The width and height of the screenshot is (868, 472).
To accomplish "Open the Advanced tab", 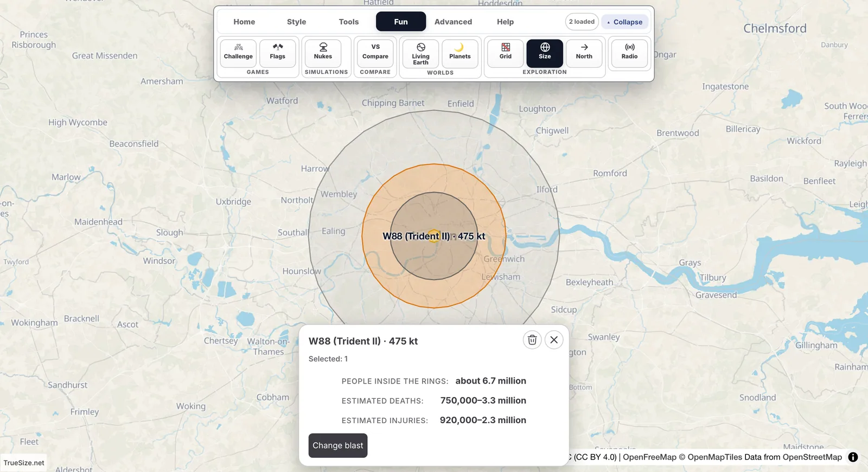I will (453, 22).
